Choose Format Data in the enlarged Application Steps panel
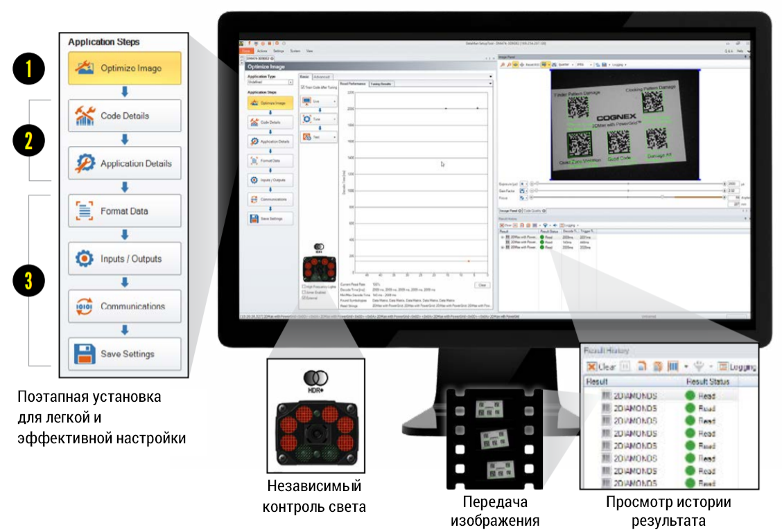The image size is (782, 532). point(125,211)
